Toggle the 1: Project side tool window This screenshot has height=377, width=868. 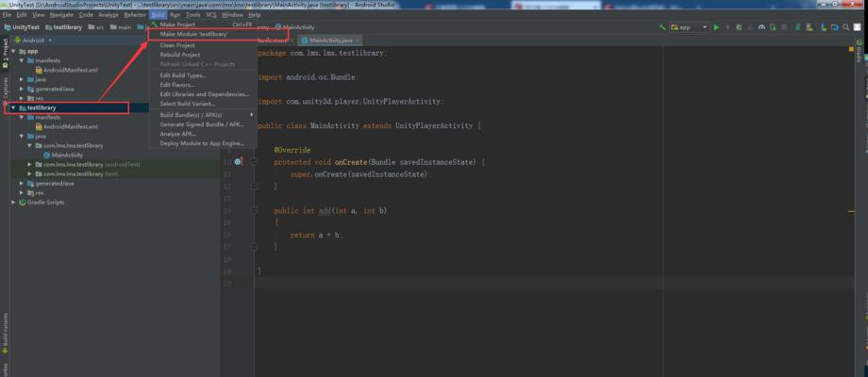[5, 54]
